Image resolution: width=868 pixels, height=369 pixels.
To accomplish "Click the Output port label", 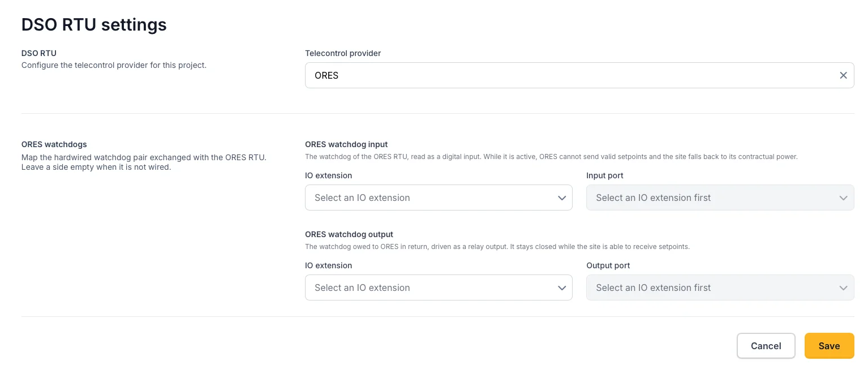I will (608, 265).
